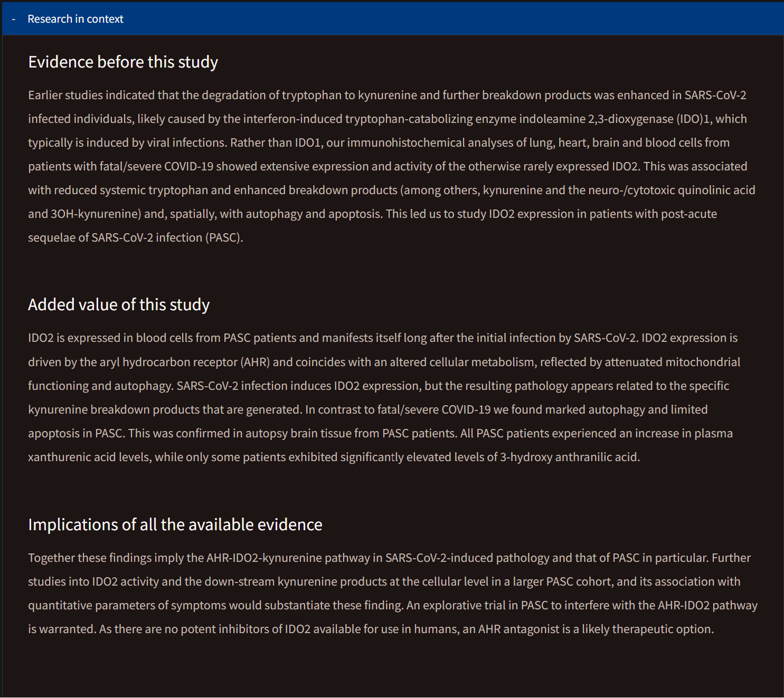Select the Implications of all the available evidence heading
Viewport: 784px width, 698px height.
pos(175,525)
